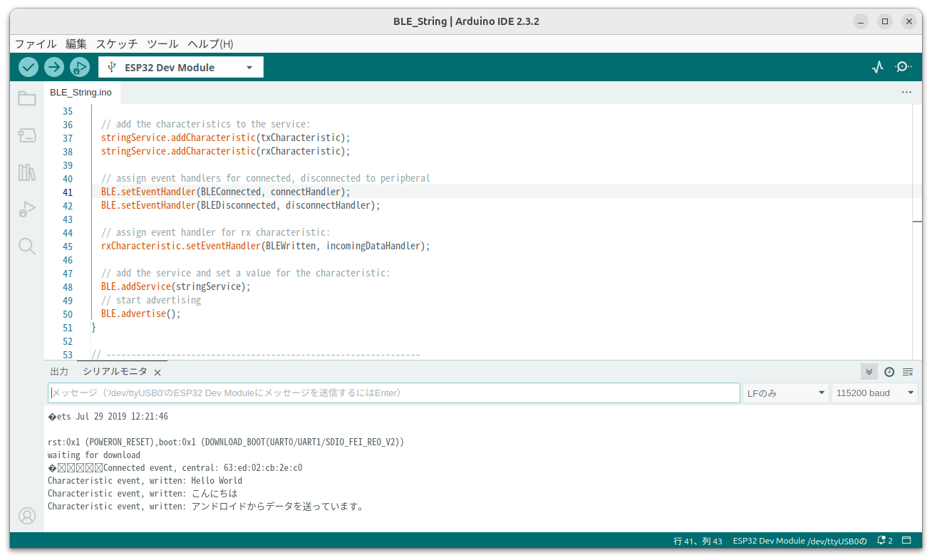
Task: Click the rst:0x1 (POWERON_RESET) serial line
Action: click(x=226, y=442)
